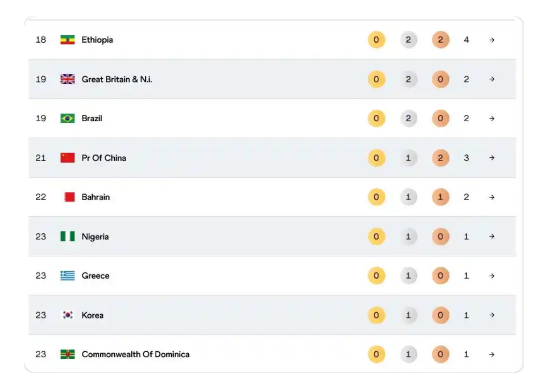Viewport: 548px width, 392px height.
Task: Open Ethiopia details via row arrow
Action: pyautogui.click(x=492, y=40)
